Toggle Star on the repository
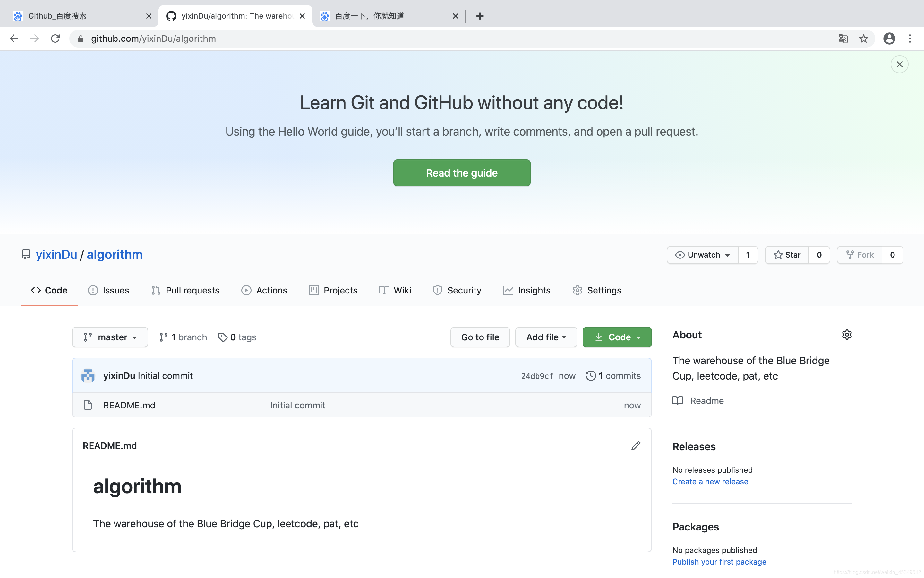Viewport: 924px width, 578px height. click(x=787, y=255)
